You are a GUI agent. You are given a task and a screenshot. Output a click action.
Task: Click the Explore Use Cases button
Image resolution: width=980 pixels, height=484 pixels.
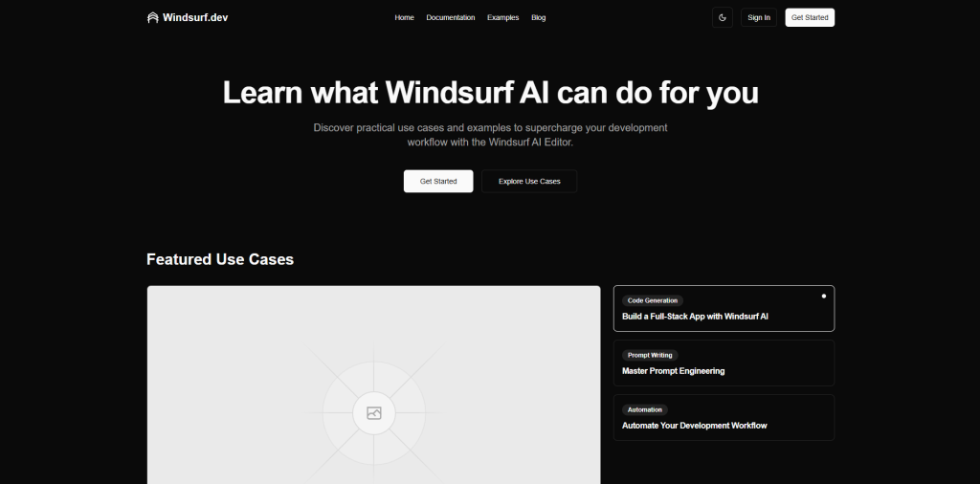529,181
